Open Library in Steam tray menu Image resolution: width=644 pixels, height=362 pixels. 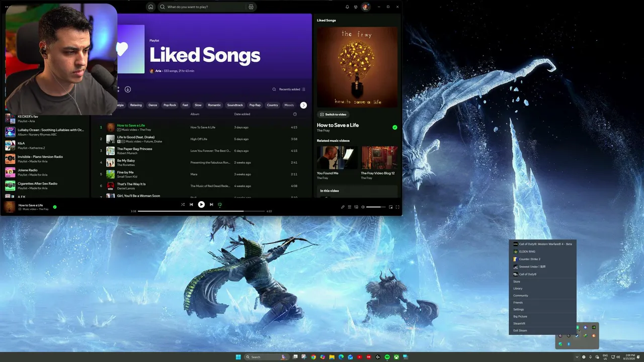pos(542,289)
